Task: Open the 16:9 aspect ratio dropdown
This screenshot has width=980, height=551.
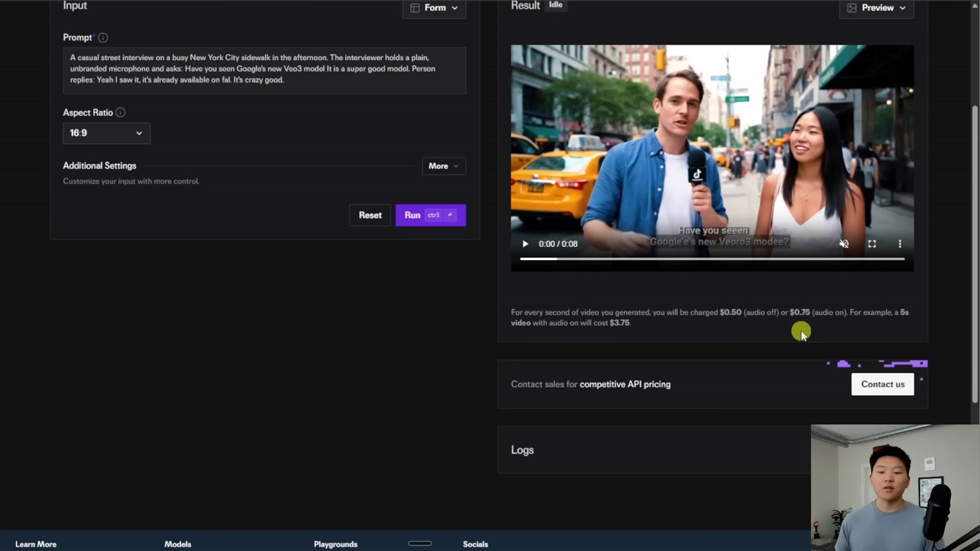Action: tap(106, 133)
